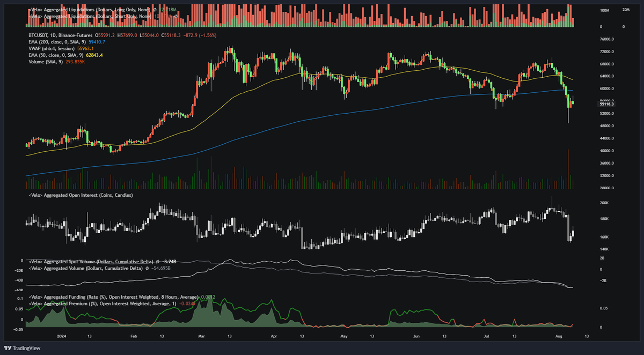The width and height of the screenshot is (644, 355).
Task: Click the Feb label on time axis
Action: coord(134,337)
